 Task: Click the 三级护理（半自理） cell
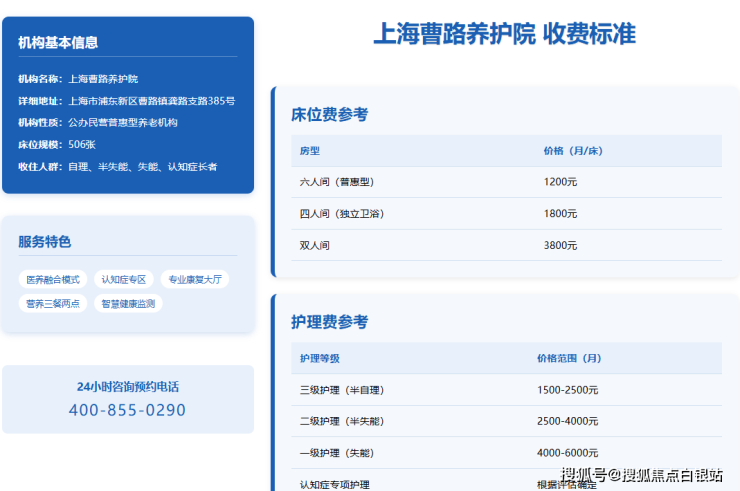click(x=342, y=390)
